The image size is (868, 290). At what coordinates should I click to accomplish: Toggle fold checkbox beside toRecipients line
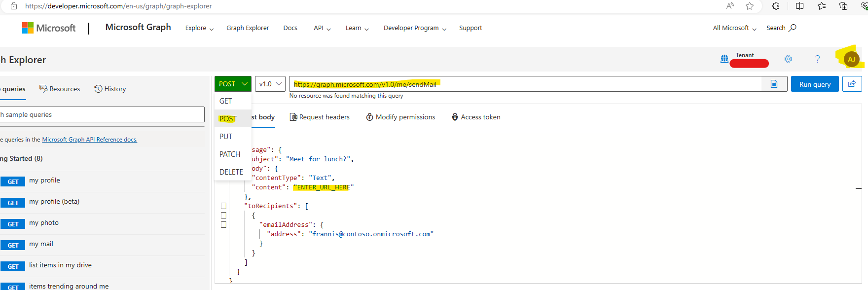click(x=223, y=206)
